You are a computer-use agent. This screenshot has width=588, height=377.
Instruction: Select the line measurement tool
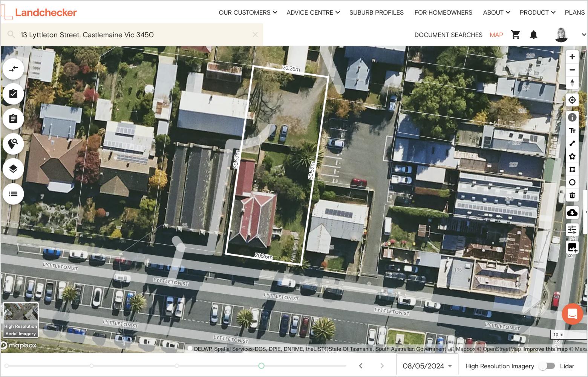pos(572,143)
